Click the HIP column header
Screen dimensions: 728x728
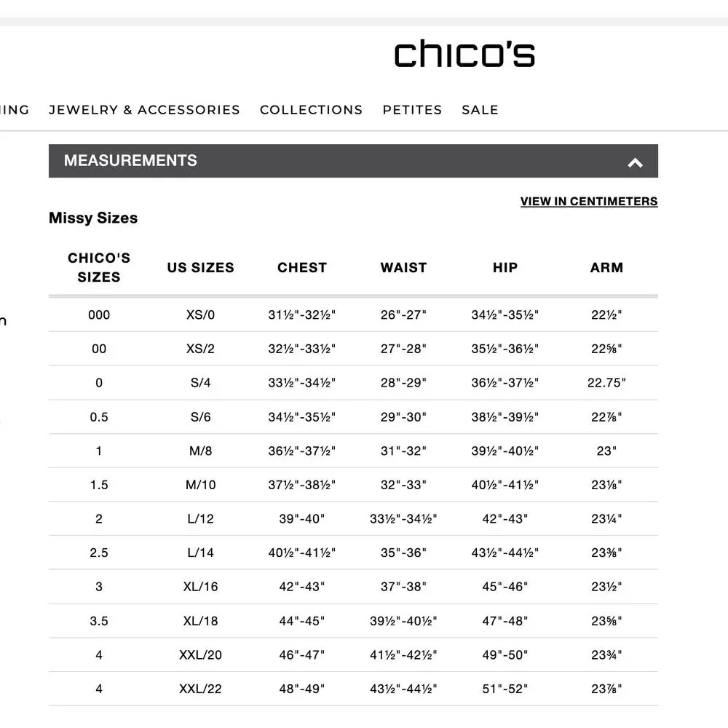pyautogui.click(x=505, y=267)
